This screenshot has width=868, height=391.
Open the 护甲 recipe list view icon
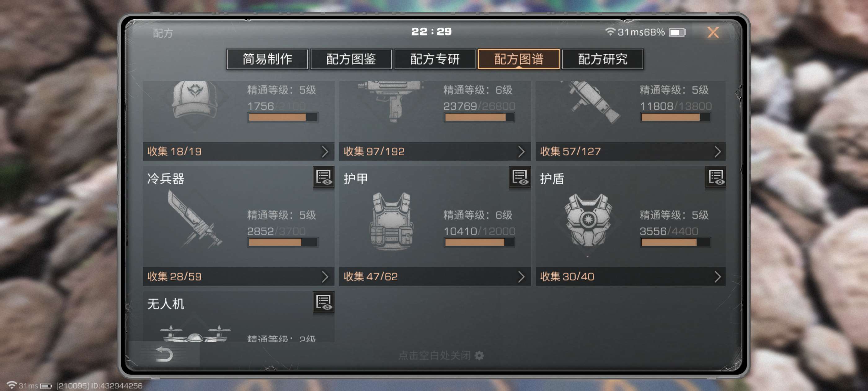point(520,177)
